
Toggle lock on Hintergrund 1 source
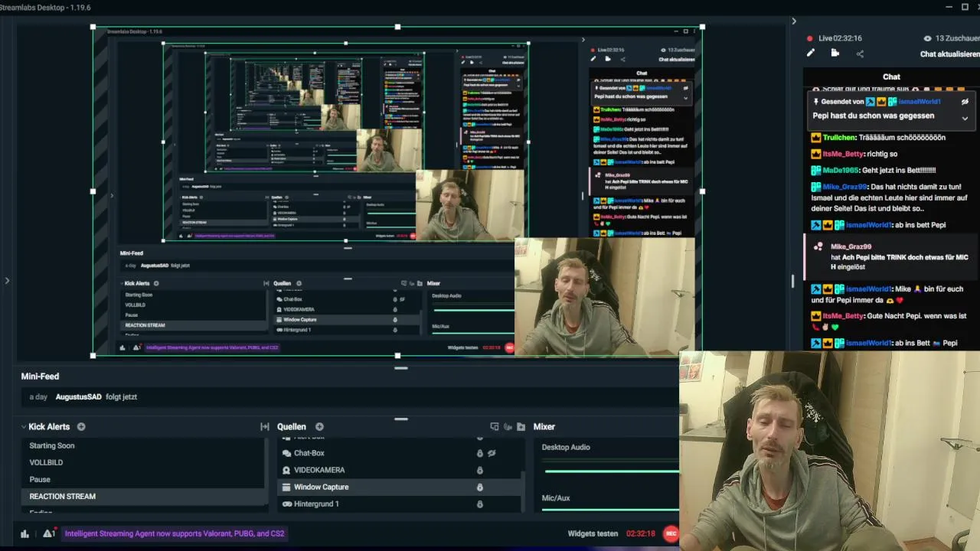point(480,504)
